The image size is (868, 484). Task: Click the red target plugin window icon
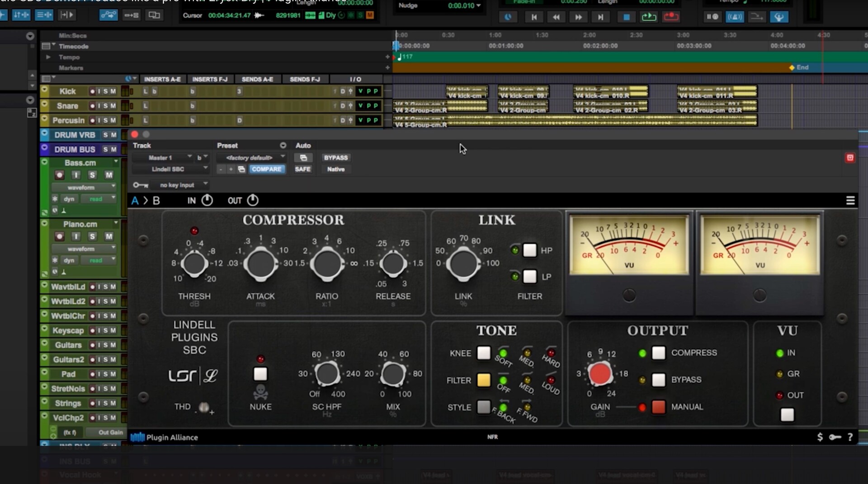(x=850, y=158)
